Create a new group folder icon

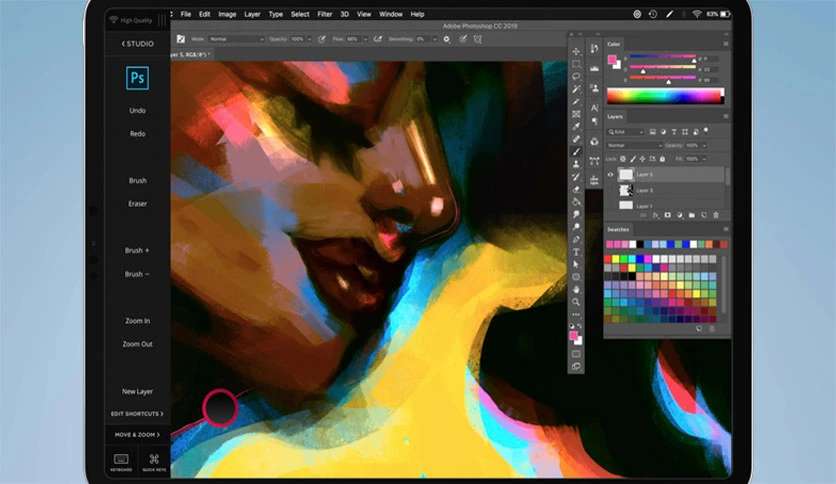(692, 215)
